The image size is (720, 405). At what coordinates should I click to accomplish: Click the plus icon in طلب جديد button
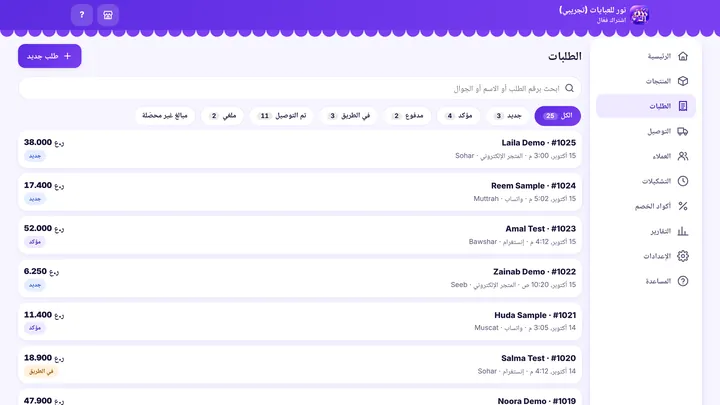(68, 56)
